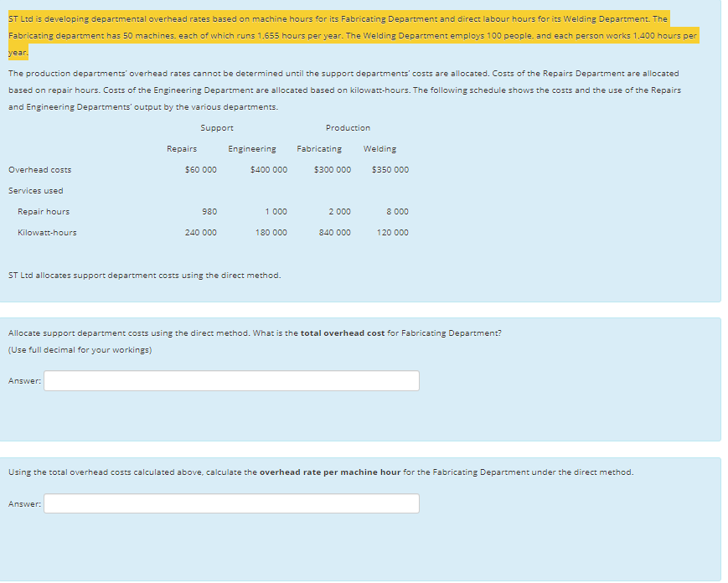Click the first Answer input field
This screenshot has height=583, width=728.
[232, 380]
